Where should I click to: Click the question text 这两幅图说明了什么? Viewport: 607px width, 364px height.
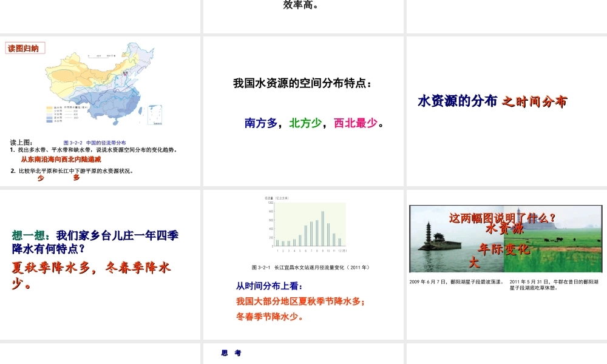pos(503,218)
